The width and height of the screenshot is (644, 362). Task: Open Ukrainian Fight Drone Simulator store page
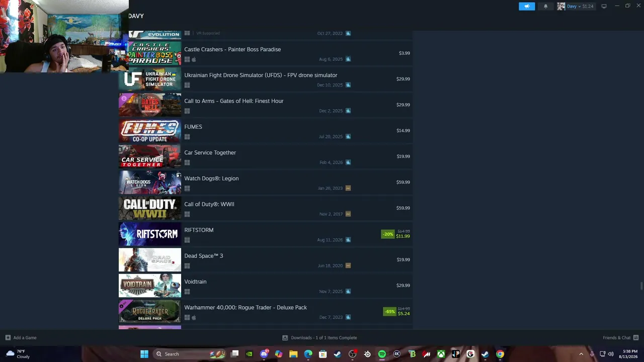(x=261, y=75)
